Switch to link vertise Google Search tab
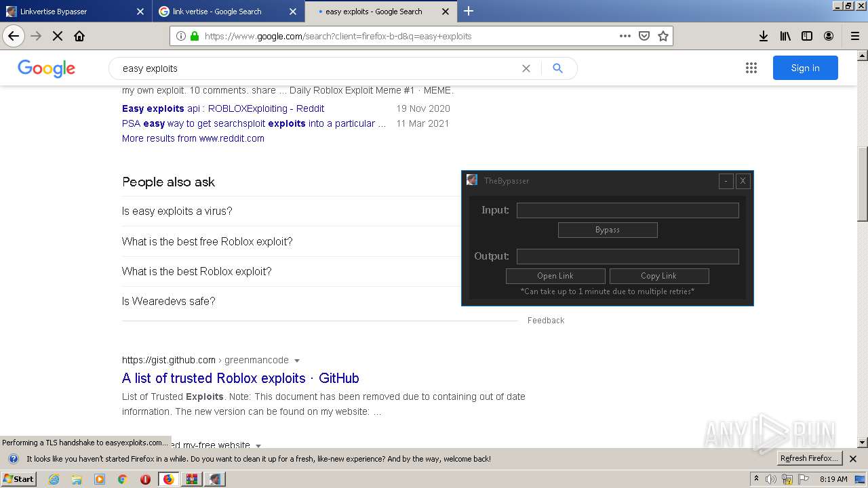Image resolution: width=868 pixels, height=488 pixels. click(x=227, y=12)
